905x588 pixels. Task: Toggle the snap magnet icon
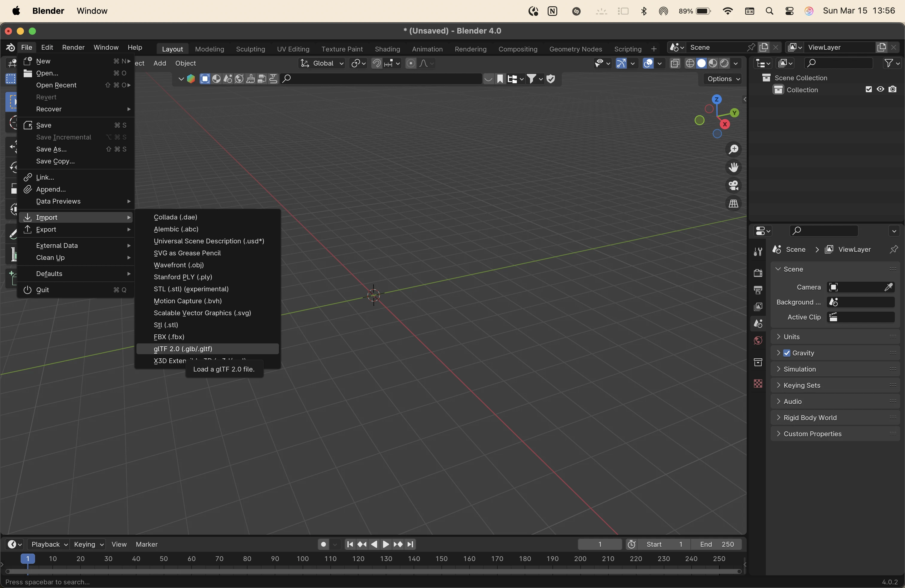(x=376, y=63)
